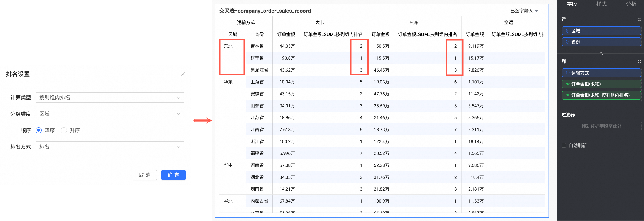Open the 列 section settings gear

(x=639, y=61)
